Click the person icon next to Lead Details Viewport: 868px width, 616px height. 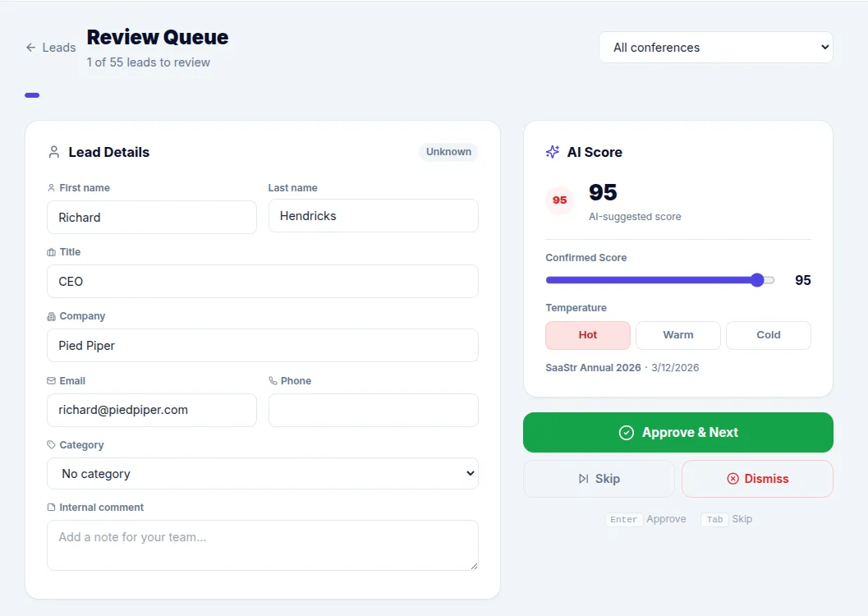54,152
